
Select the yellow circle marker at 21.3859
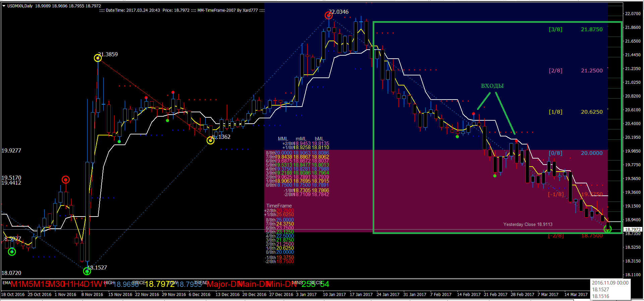(x=98, y=58)
